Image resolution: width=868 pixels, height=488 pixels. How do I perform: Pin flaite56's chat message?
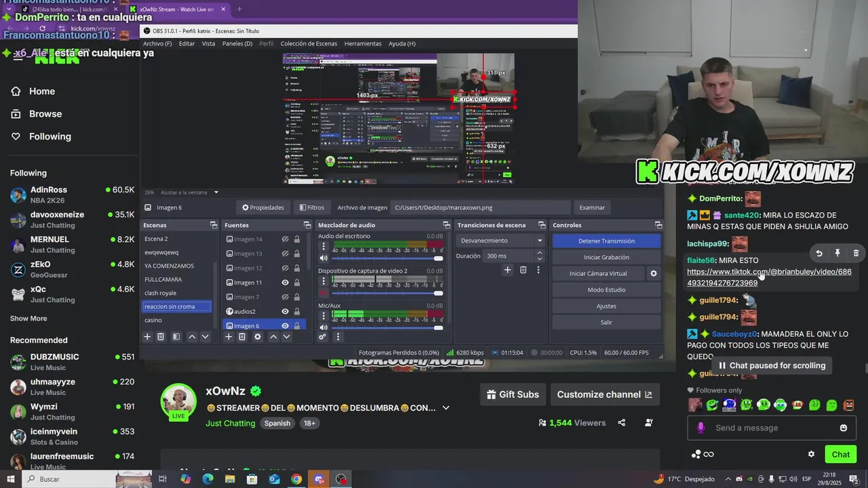pyautogui.click(x=837, y=253)
